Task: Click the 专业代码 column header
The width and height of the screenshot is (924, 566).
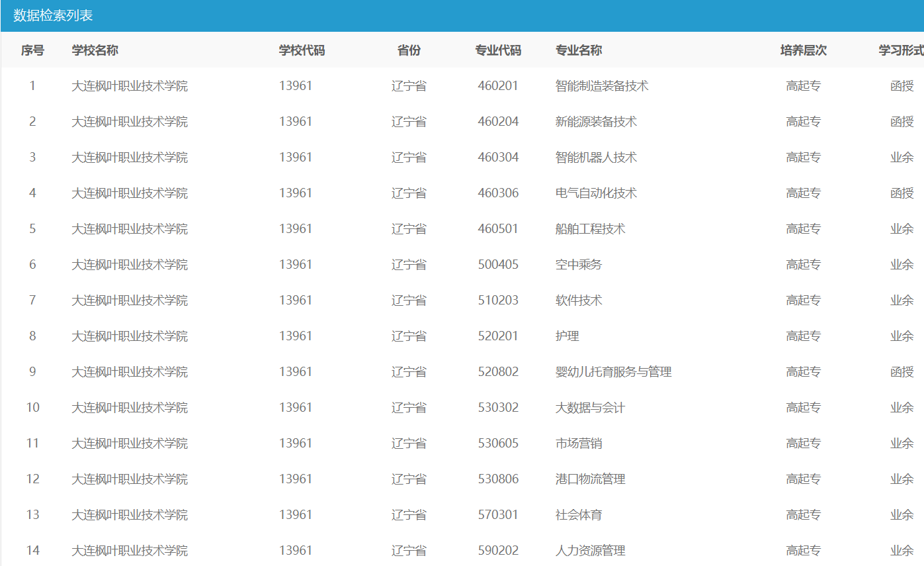Action: point(498,50)
